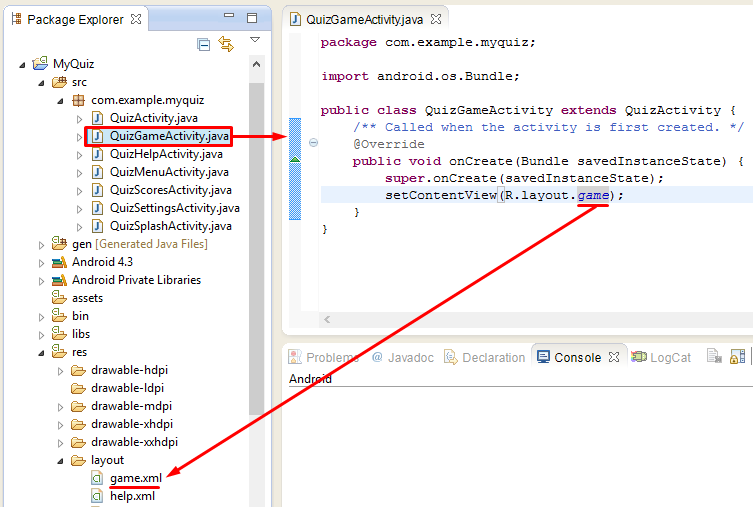This screenshot has height=507, width=753.
Task: Expand the gen Generated Java Files folder
Action: [x=41, y=245]
